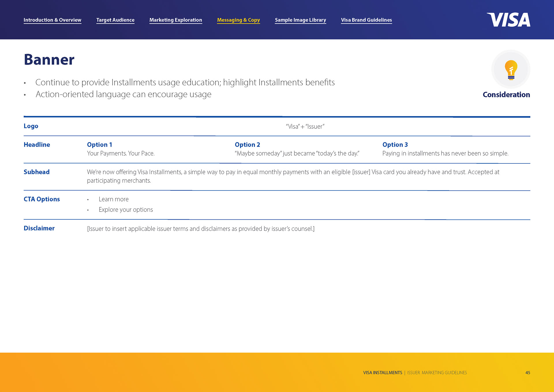554x392 pixels.
Task: Click the Consideration lightbulb icon
Action: 511,70
